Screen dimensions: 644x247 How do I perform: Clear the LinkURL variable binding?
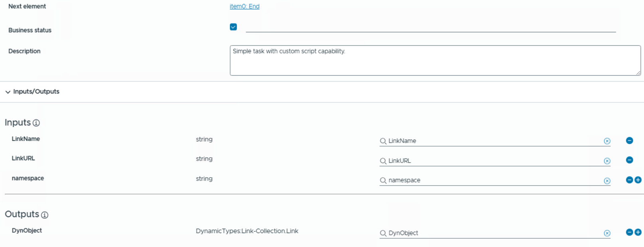click(607, 161)
